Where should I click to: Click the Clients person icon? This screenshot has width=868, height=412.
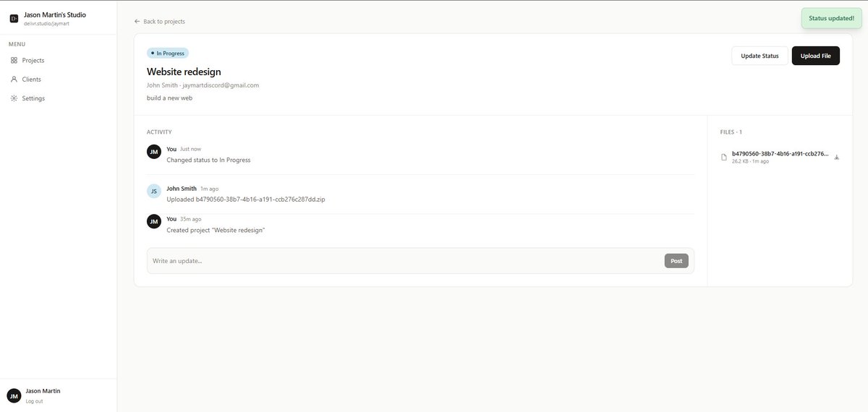(14, 79)
